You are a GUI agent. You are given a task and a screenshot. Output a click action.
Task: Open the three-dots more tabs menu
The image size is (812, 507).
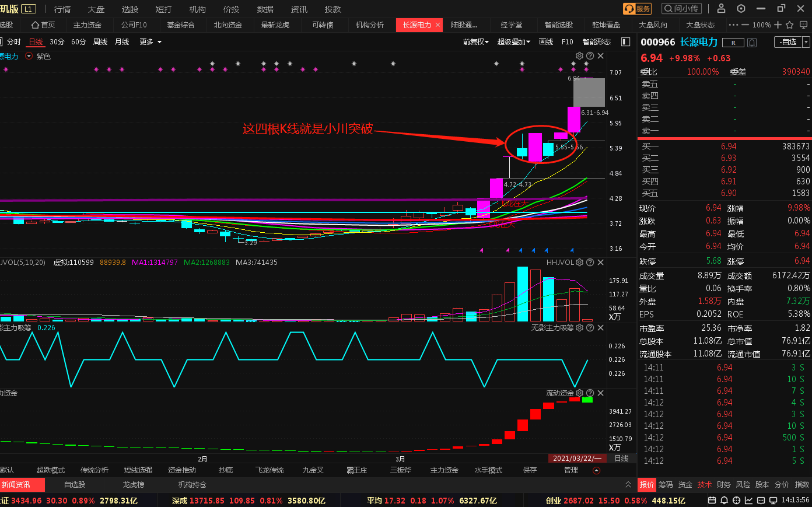[x=733, y=25]
